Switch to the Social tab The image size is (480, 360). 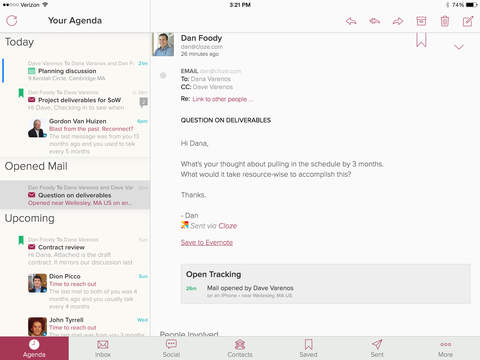tap(171, 348)
